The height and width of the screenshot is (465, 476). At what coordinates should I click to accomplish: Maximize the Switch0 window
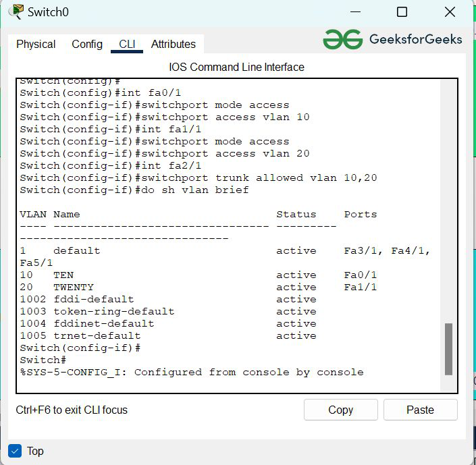(x=402, y=12)
